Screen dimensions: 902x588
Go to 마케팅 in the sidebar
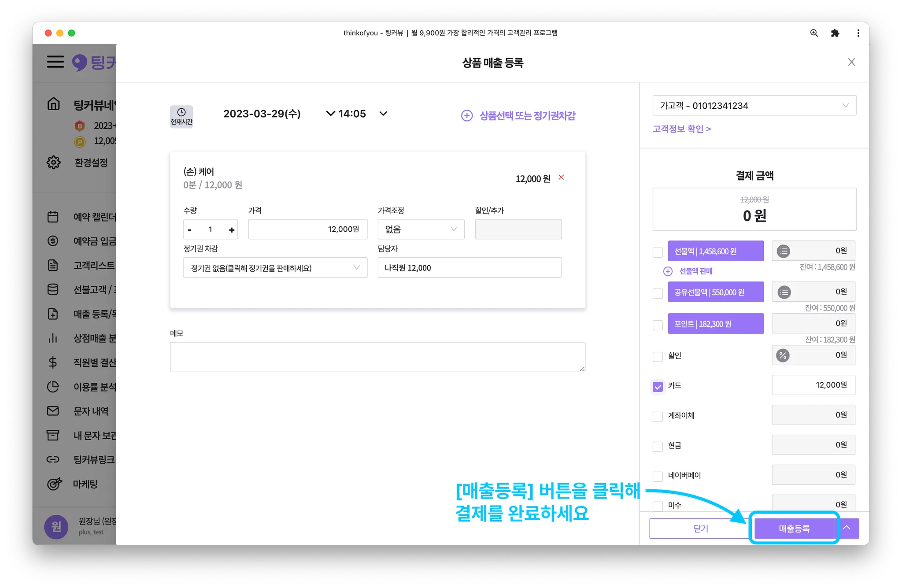click(x=85, y=484)
